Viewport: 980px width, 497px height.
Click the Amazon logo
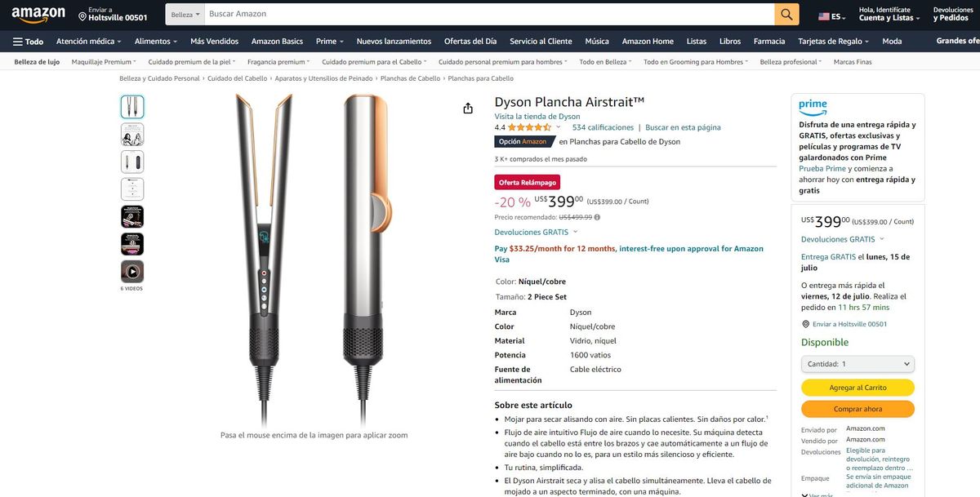[38, 15]
